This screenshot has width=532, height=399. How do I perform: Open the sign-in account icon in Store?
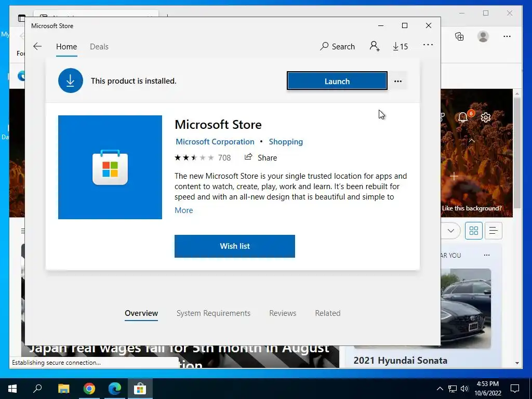(375, 46)
